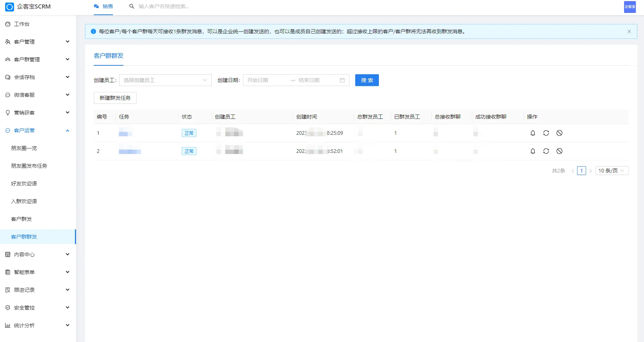Screen dimensions: 644x342
Task: Click the 开始日期 date field
Action: (267, 80)
